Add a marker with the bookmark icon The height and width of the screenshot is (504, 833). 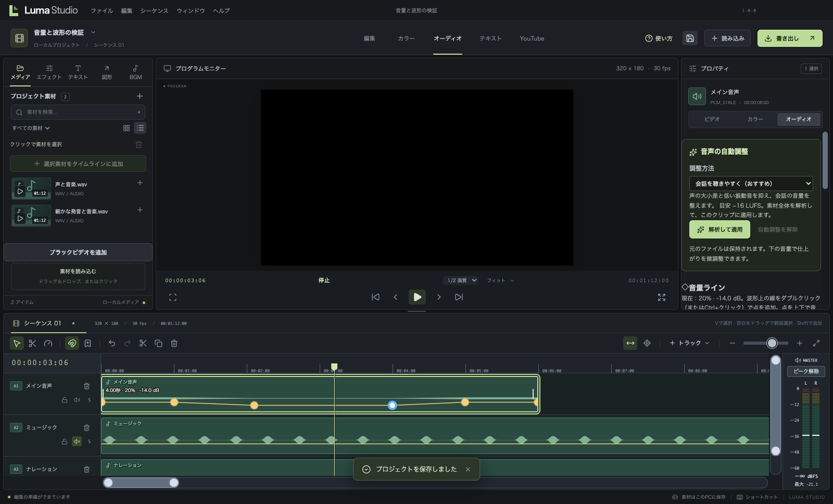point(88,343)
